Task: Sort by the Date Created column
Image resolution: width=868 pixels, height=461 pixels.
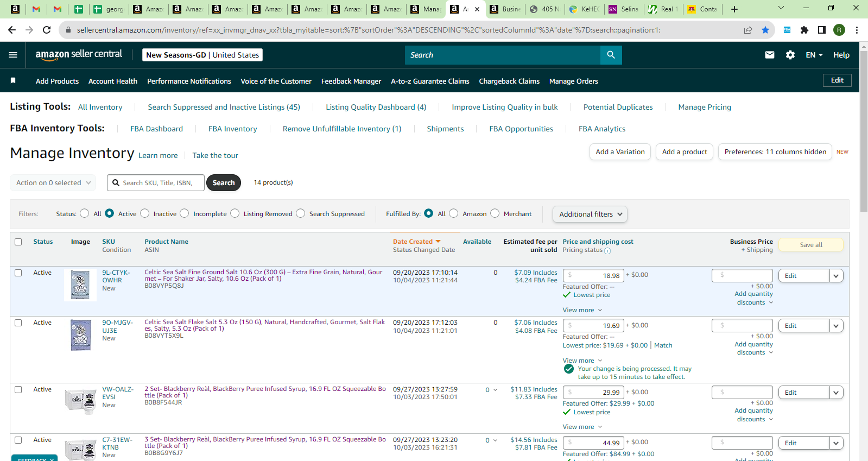Action: pyautogui.click(x=417, y=242)
